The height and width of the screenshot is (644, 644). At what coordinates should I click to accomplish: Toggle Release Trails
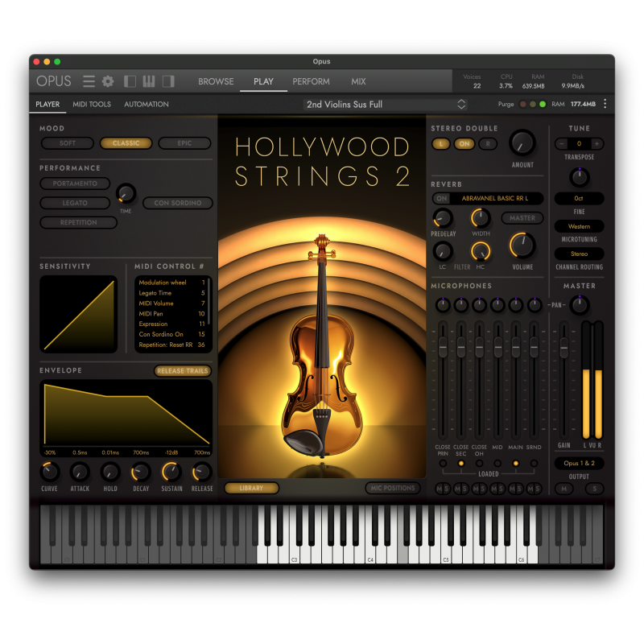tap(183, 371)
